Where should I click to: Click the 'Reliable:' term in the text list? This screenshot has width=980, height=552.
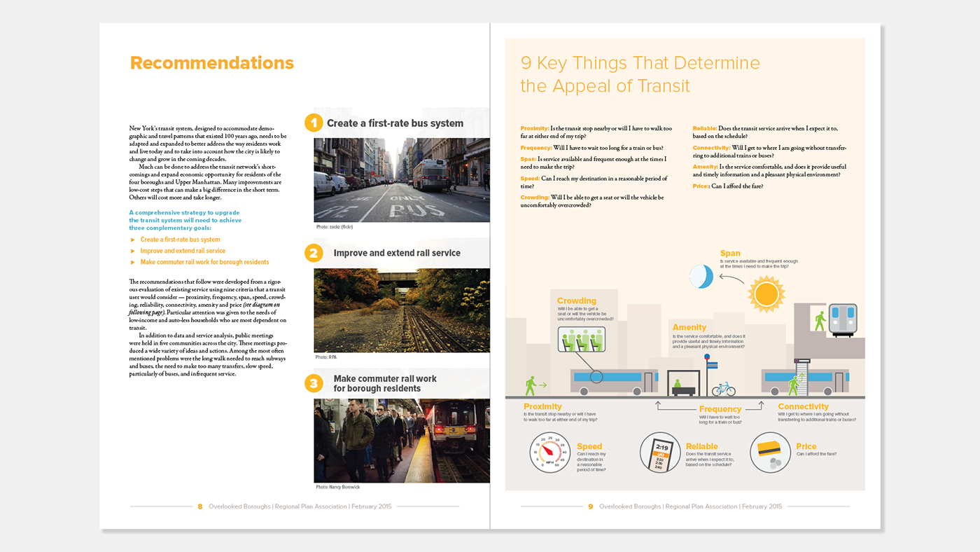click(705, 128)
